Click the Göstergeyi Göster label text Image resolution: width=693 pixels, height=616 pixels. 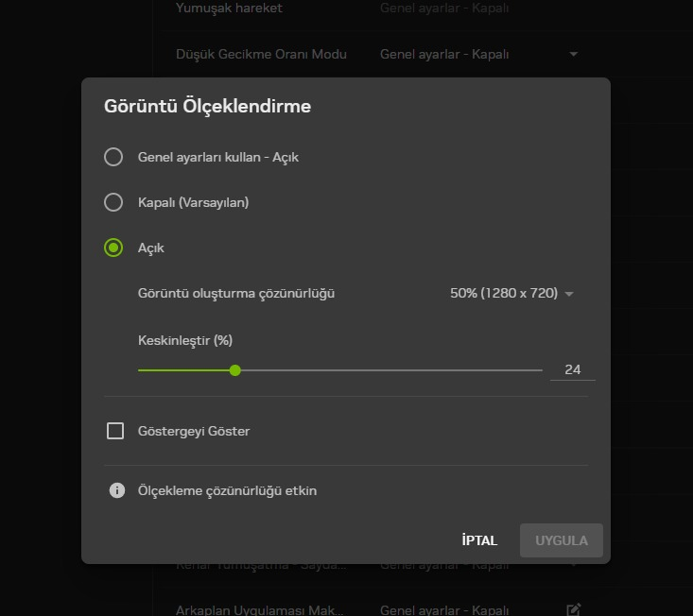click(x=194, y=431)
